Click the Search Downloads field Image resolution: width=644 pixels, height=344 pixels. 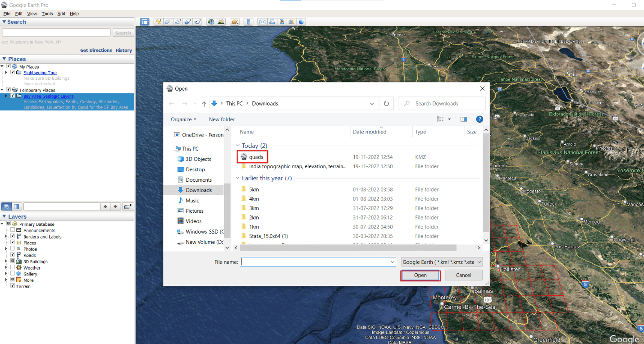coord(442,104)
